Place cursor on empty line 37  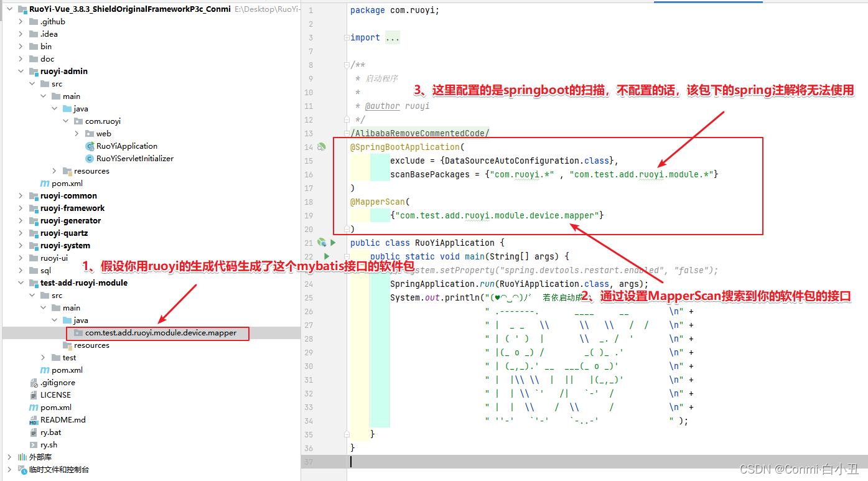(x=584, y=462)
